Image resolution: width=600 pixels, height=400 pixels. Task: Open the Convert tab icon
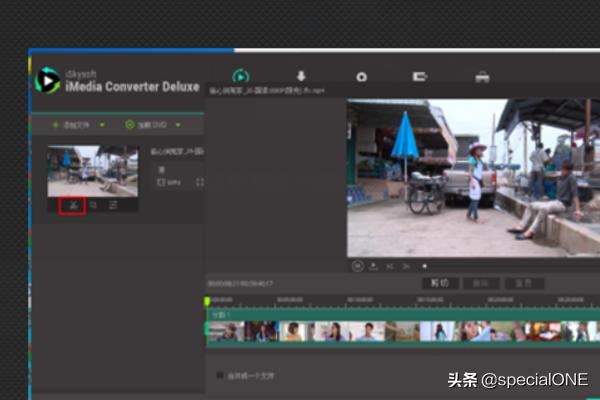point(240,77)
